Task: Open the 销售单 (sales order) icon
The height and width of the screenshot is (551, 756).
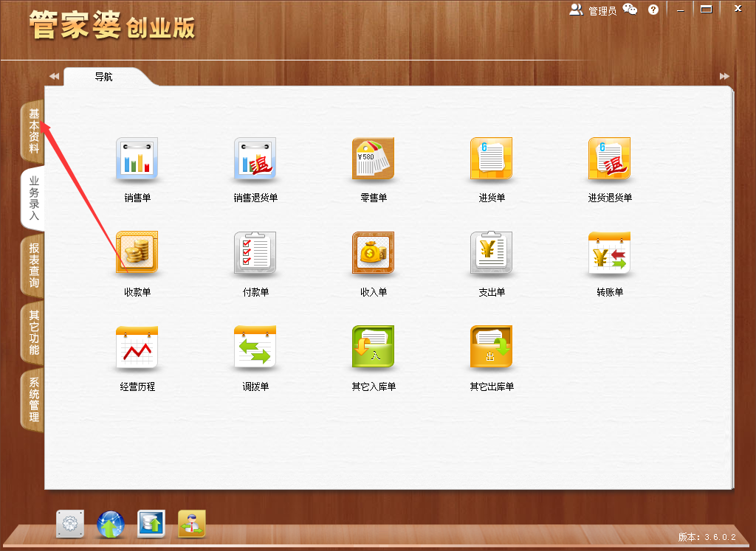Action: [137, 159]
